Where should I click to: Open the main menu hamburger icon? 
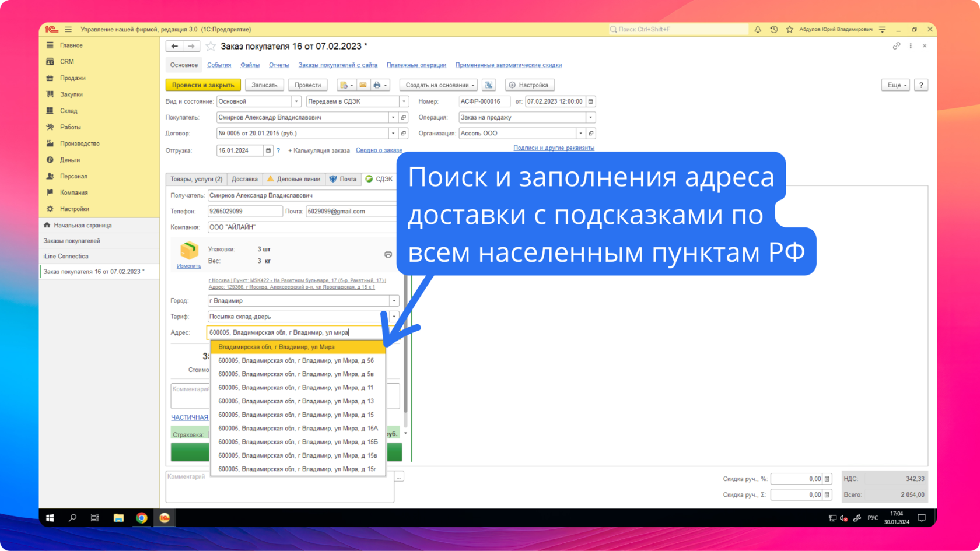point(68,29)
